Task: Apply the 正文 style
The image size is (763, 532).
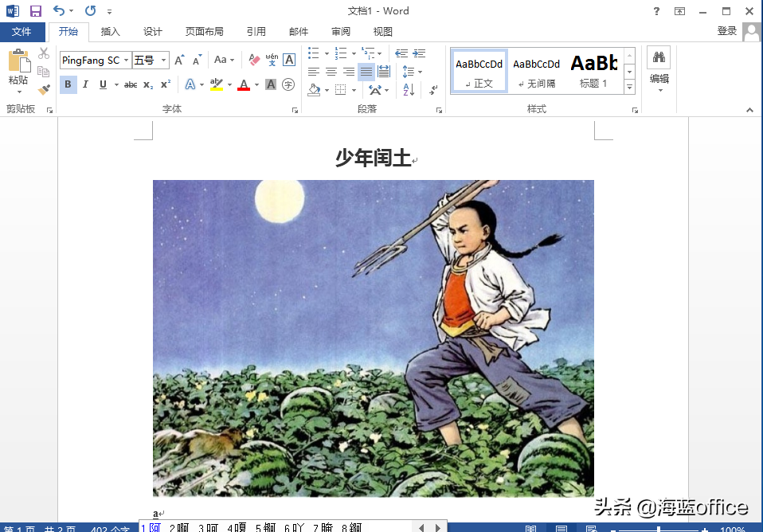Action: click(479, 71)
